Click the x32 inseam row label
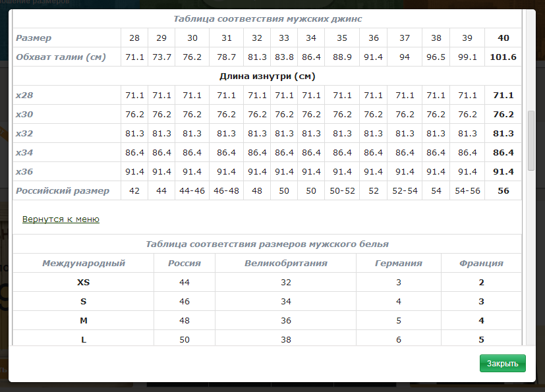Viewport: 545px width, 392px height. point(24,134)
